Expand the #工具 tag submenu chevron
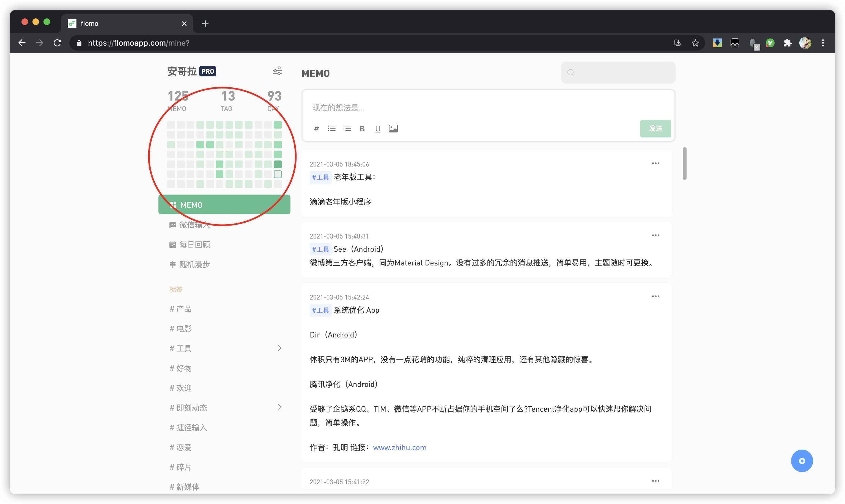Viewport: 845px width, 504px height. tap(279, 348)
